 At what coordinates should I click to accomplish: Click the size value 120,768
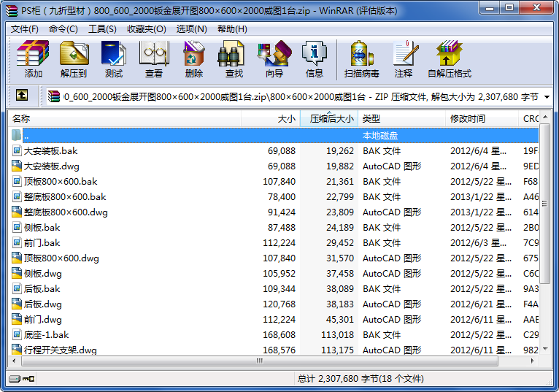tap(279, 304)
